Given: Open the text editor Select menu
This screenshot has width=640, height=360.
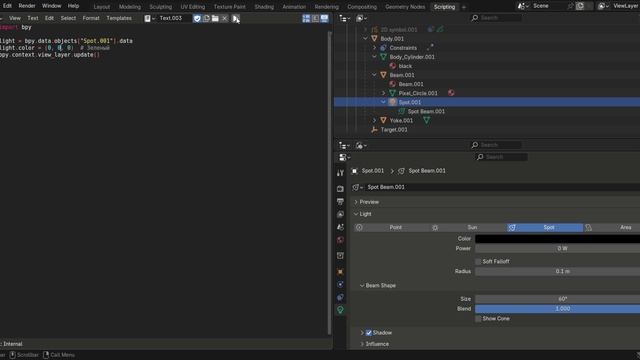Looking at the screenshot, I should click(68, 18).
